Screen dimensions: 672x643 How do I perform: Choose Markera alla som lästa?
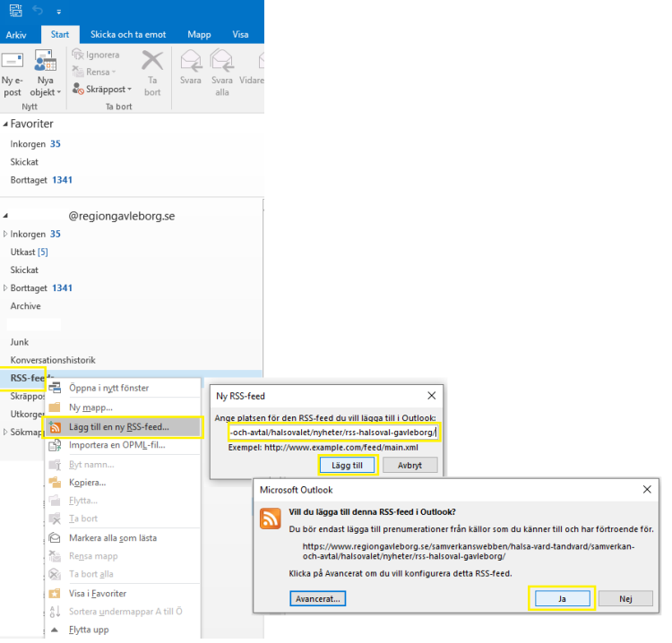pos(113,538)
